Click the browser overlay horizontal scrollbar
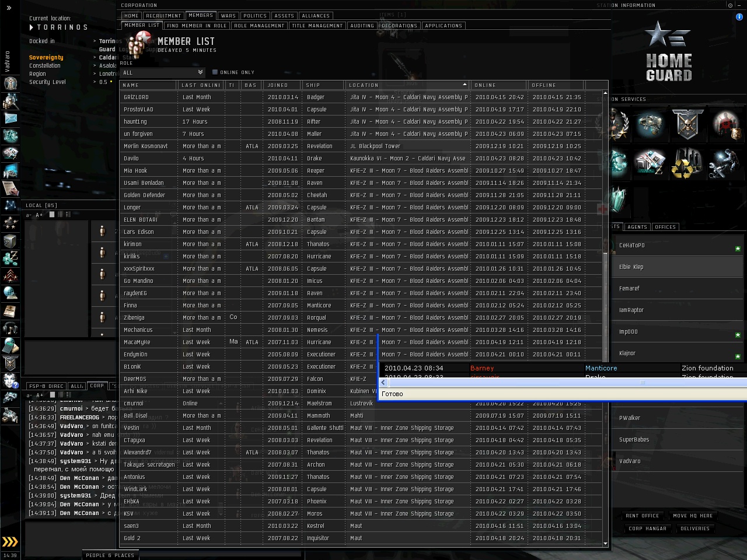Viewport: 747px width, 560px height. click(x=567, y=383)
